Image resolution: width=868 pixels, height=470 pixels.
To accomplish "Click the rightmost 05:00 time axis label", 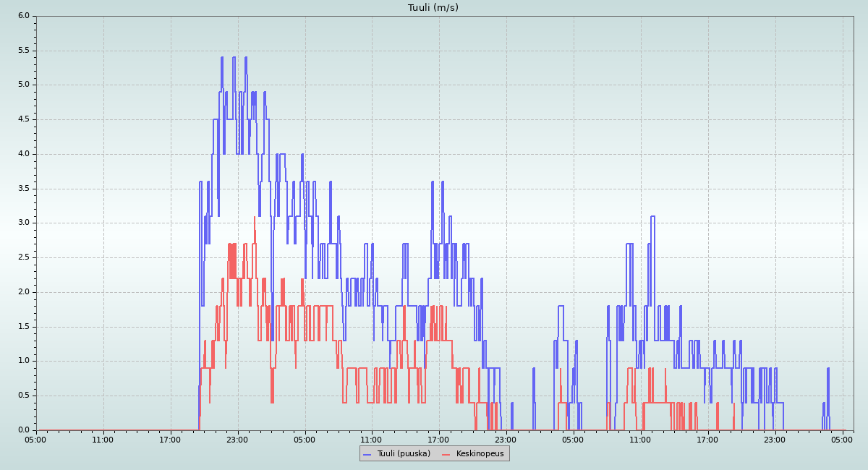I will [x=843, y=440].
